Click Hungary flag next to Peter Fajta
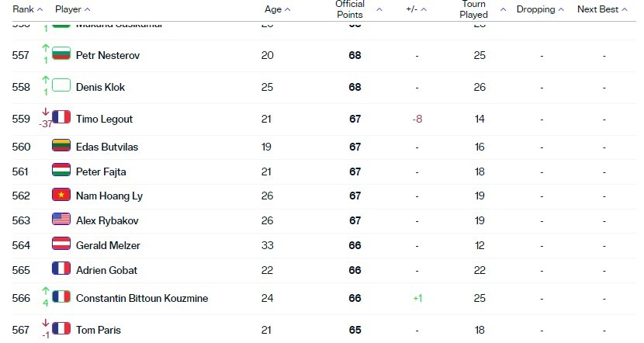644x343 pixels. tap(61, 171)
